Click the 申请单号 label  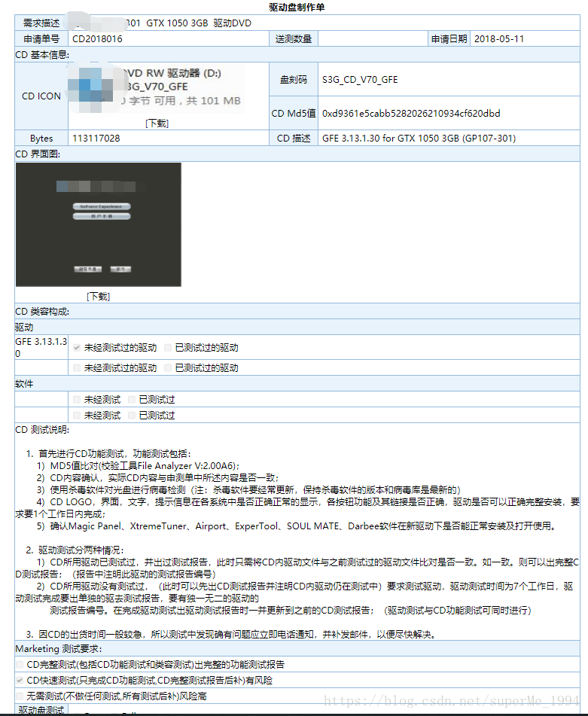pyautogui.click(x=41, y=39)
